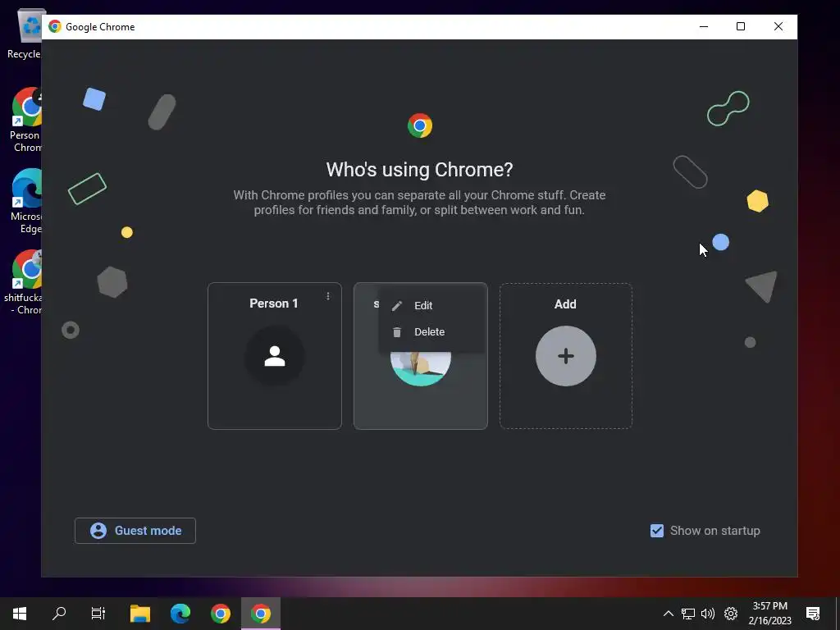Open Task View from the taskbar
The image size is (840, 630).
[x=98, y=614]
